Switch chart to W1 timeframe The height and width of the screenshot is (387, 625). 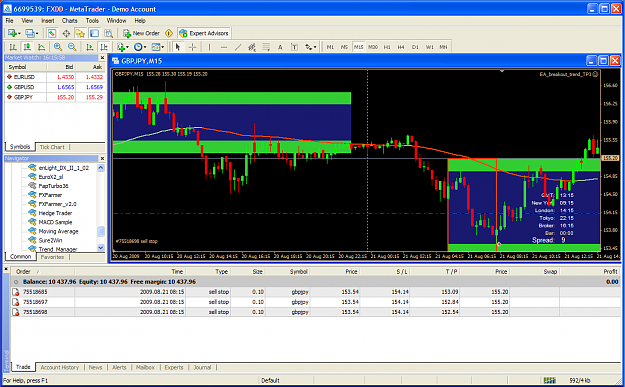[x=429, y=47]
